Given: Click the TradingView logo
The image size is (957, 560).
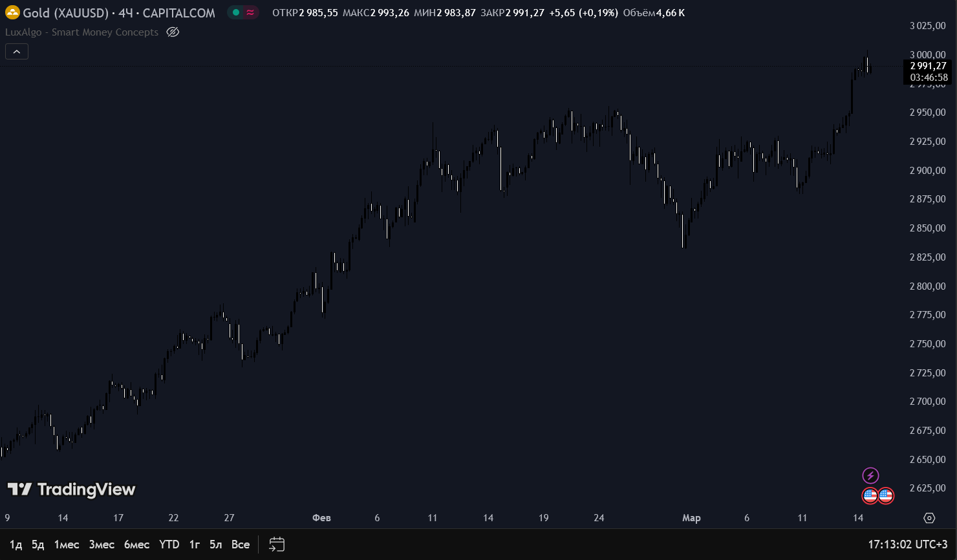Looking at the screenshot, I should (x=71, y=490).
